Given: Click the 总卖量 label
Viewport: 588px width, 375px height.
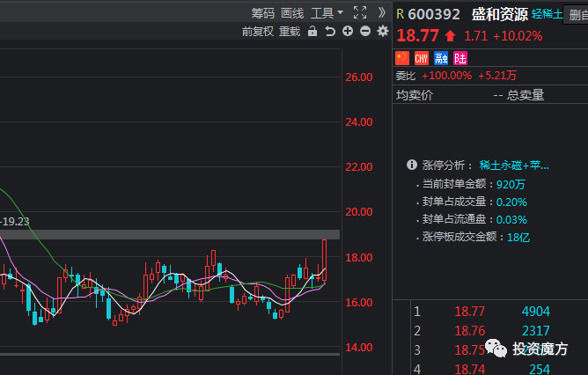Looking at the screenshot, I should pos(526,95).
